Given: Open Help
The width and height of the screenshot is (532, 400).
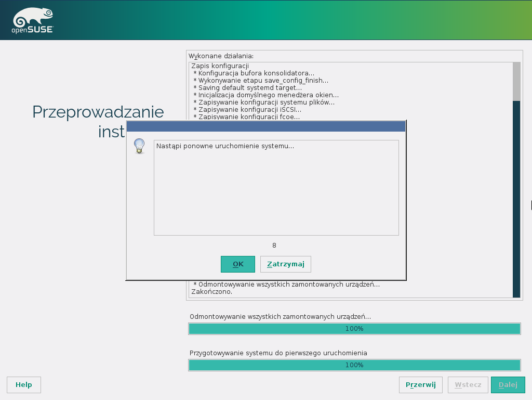Looking at the screenshot, I should [24, 385].
